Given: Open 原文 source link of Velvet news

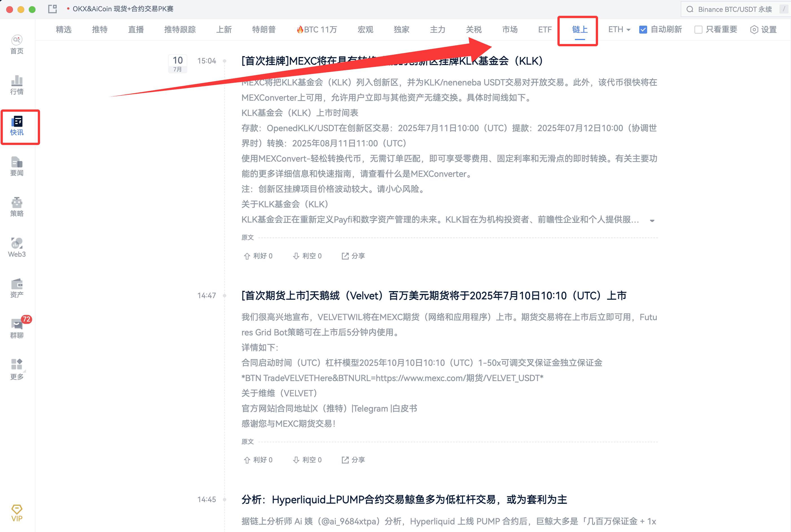Looking at the screenshot, I should (247, 442).
